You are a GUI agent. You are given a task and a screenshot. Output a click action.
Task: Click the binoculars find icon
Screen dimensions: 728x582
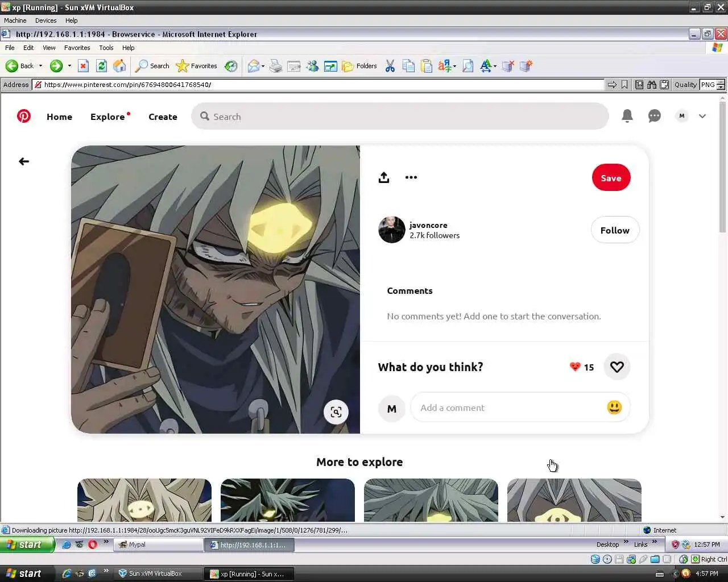(x=652, y=85)
